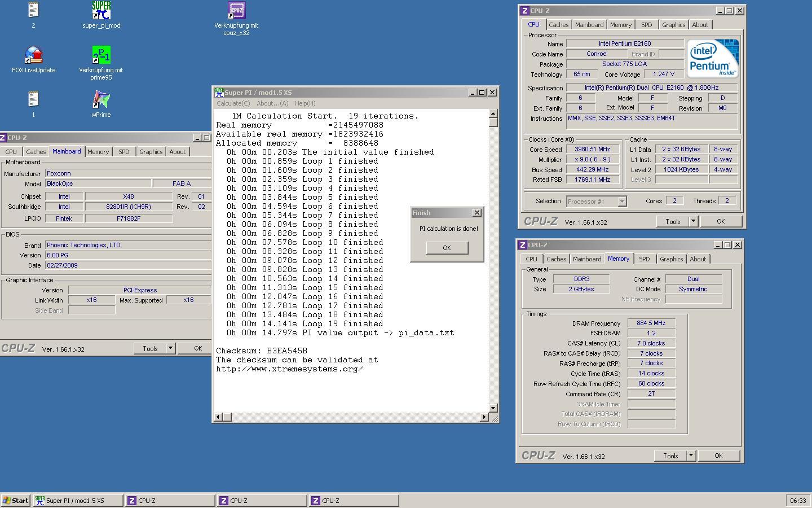
Task: Click the Z icon in the Mainboard CPU-Z window title
Action: click(3, 137)
